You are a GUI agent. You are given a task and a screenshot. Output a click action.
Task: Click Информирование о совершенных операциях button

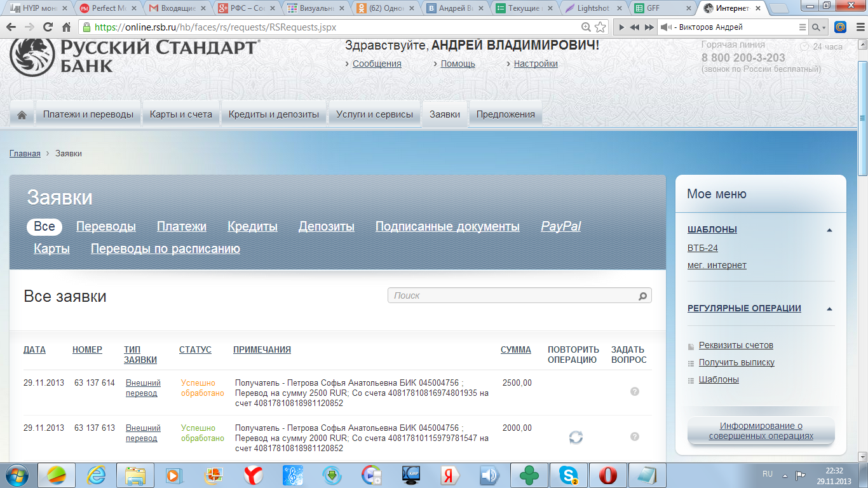pyautogui.click(x=761, y=431)
